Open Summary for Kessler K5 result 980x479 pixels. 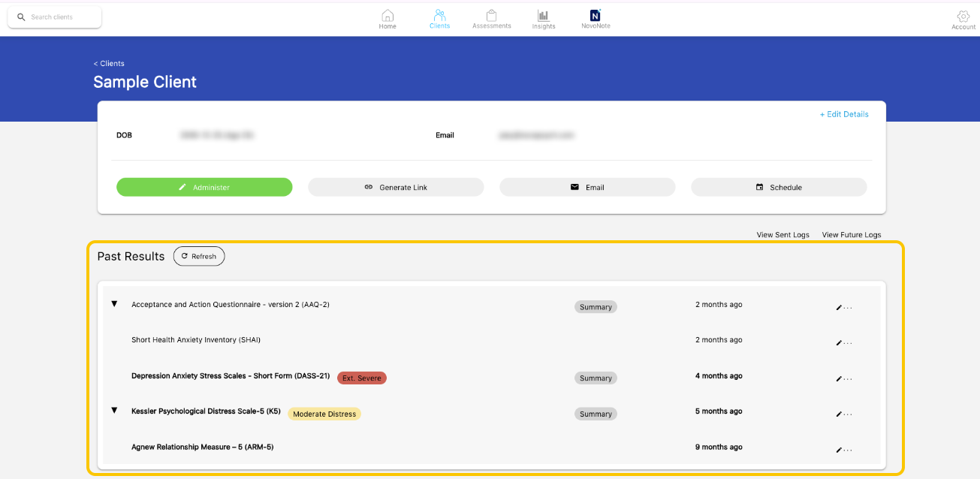point(596,414)
